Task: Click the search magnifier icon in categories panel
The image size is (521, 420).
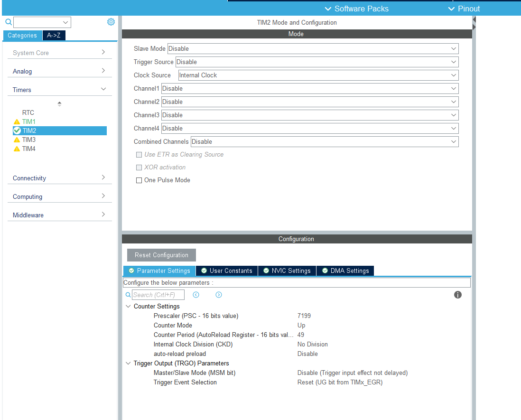Action: click(x=9, y=22)
